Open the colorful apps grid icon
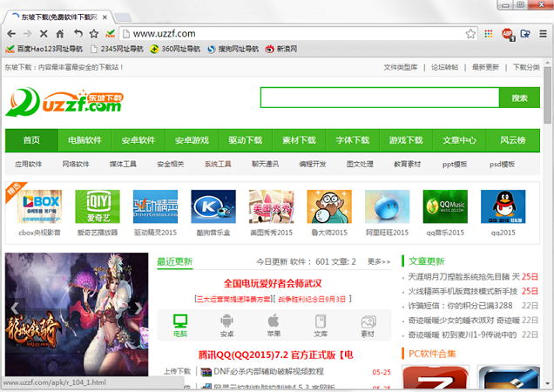This screenshot has width=554, height=392. pyautogui.click(x=489, y=34)
